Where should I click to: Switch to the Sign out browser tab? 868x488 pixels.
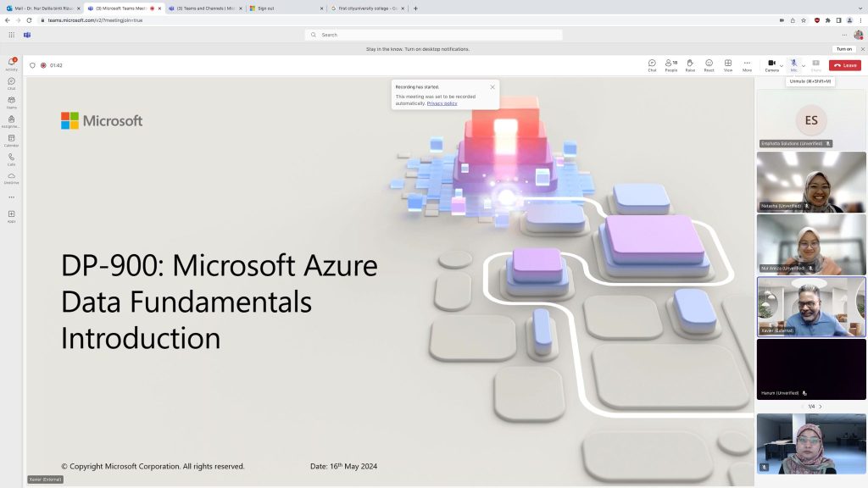pyautogui.click(x=264, y=8)
